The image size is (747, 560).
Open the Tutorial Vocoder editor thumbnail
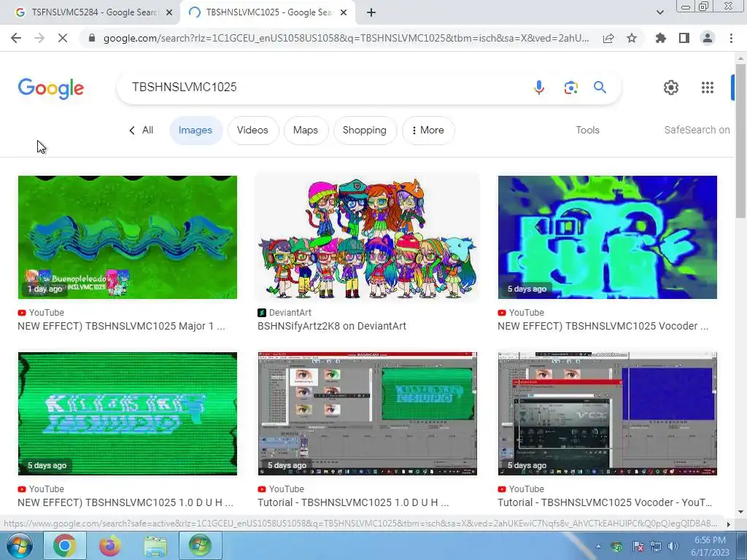[x=608, y=413]
